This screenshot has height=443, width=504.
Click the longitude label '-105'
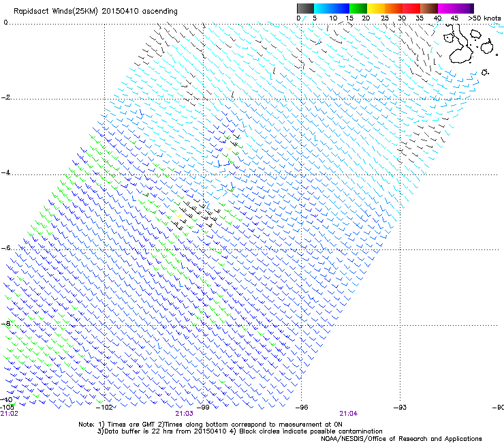[x=7, y=408]
